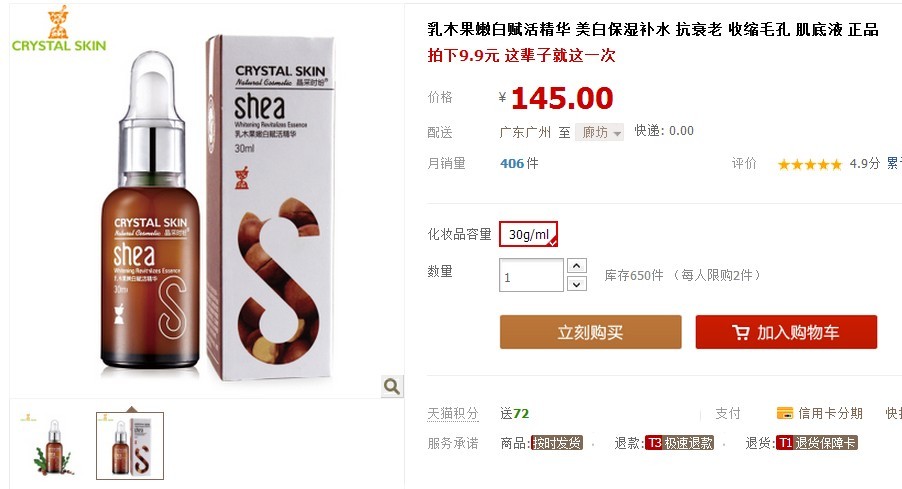The width and height of the screenshot is (902, 489).
Task: Click the 天猫积分 points label link
Action: pyautogui.click(x=453, y=414)
